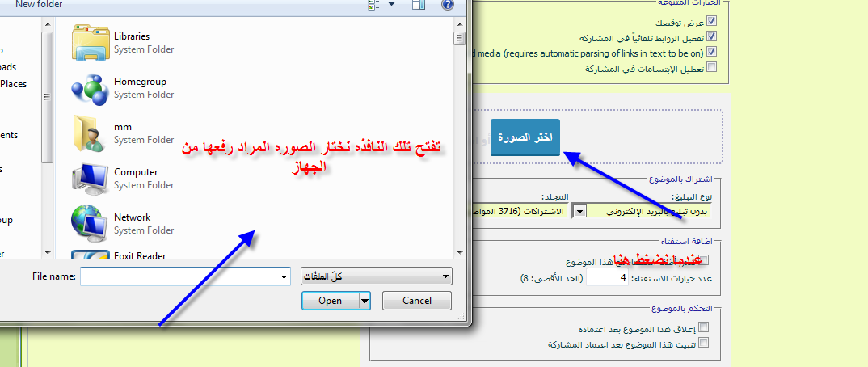Screen dimensions: 868x367
Task: Check the add poll checkbox under اضافة استفتاء
Action: tap(704, 259)
